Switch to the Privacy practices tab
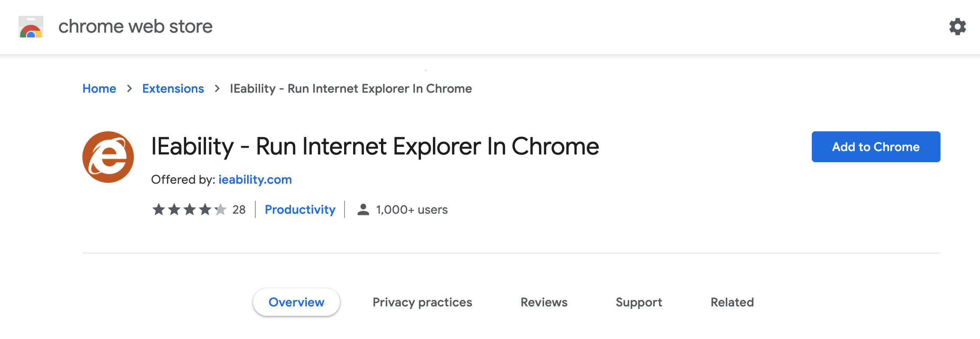 [422, 302]
